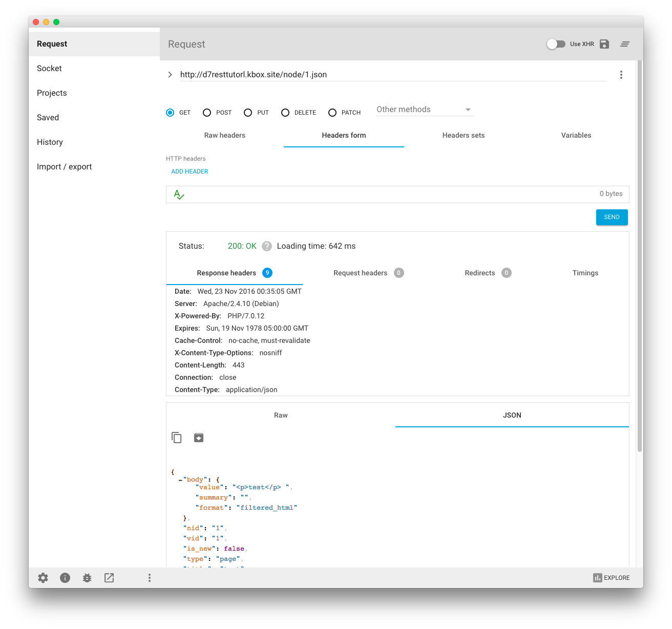Toggle the Use XHR switch
The image size is (672, 629).
556,44
